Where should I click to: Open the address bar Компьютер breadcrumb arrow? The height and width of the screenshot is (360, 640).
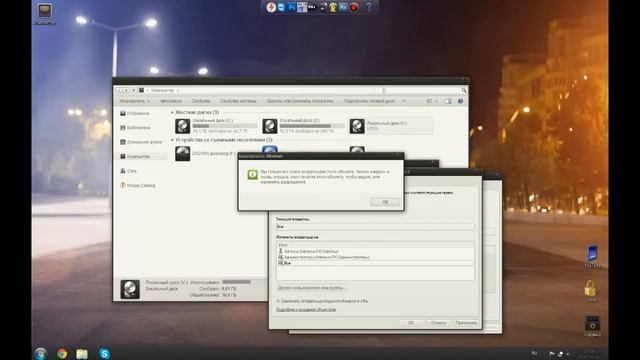point(178,90)
